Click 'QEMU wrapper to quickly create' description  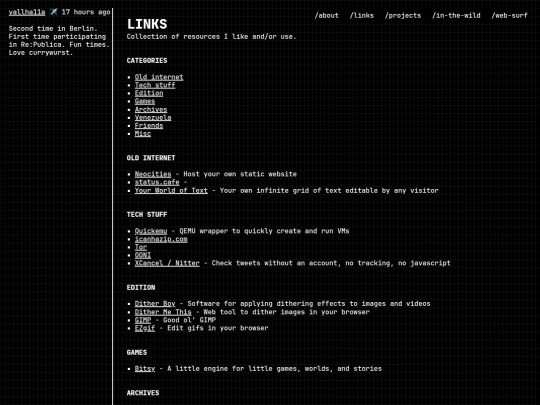coord(264,231)
